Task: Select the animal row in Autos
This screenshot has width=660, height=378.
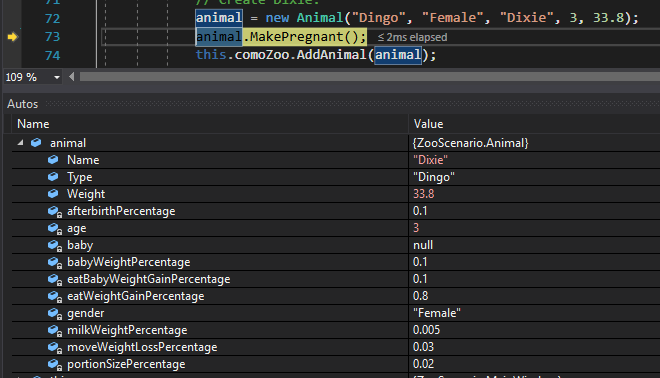Action: 336,143
